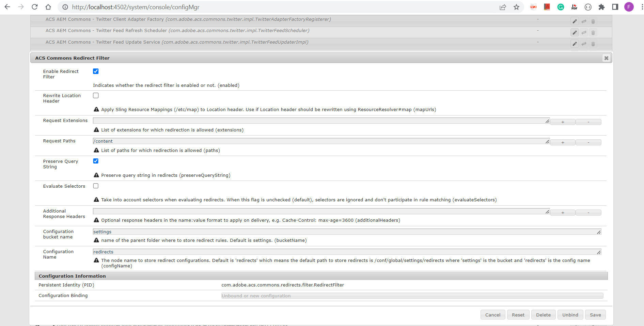Check the Evaluate Selectors checkbox
644x326 pixels.
tap(96, 186)
